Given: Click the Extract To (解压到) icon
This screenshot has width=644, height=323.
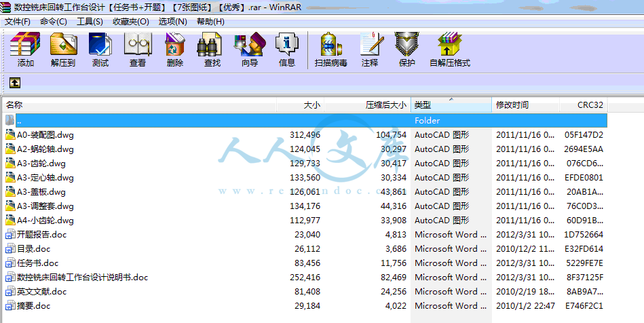Looking at the screenshot, I should tap(63, 44).
